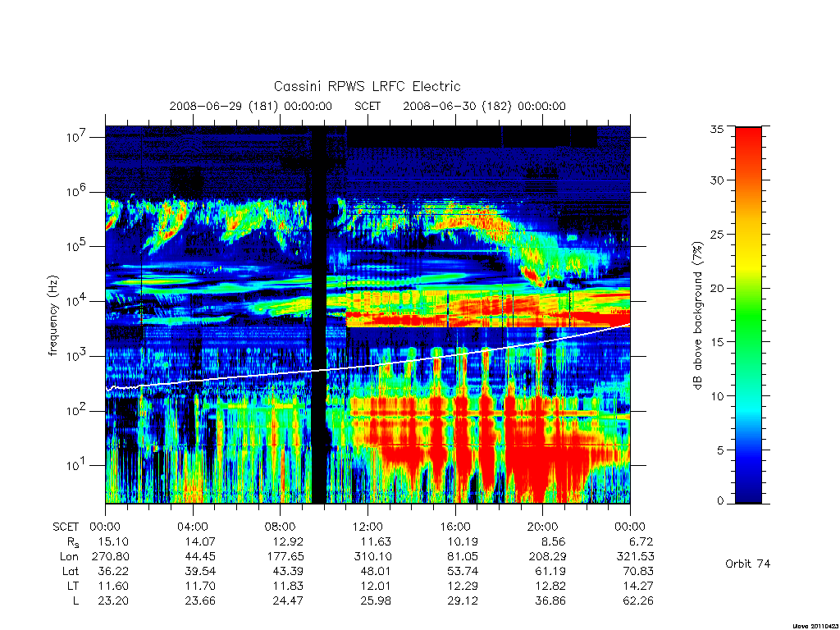The width and height of the screenshot is (840, 630).
Task: Click the colorbar tick label "5"
Action: point(720,450)
